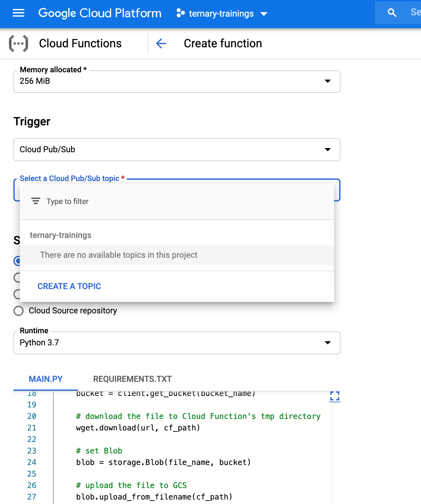This screenshot has height=504, width=421.
Task: Click the ternary-trainings group label in dropdown
Action: pos(61,235)
